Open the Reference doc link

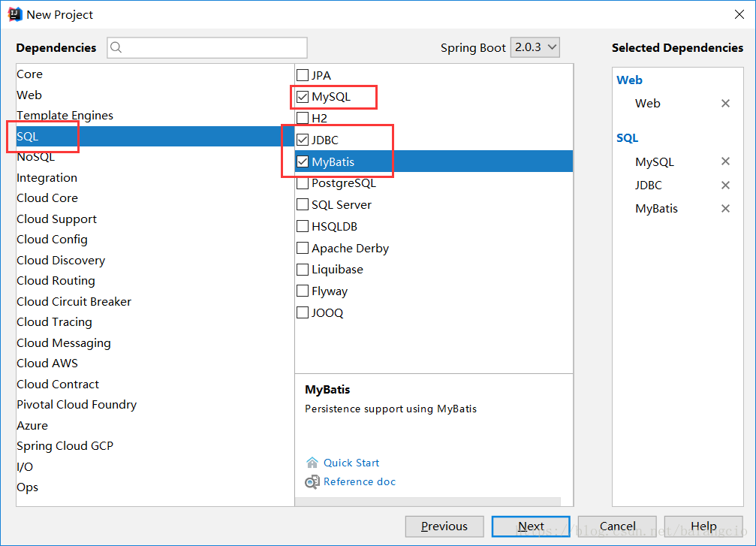click(x=359, y=481)
